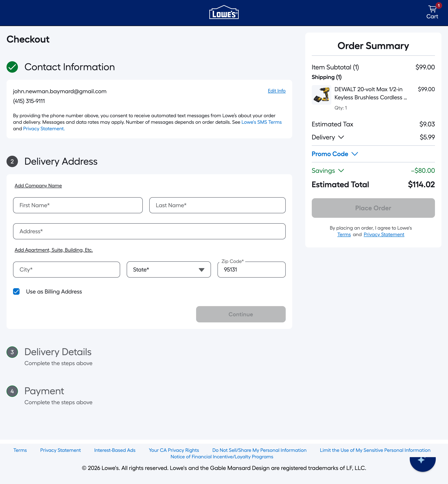Viewport: 448px width, 484px height.
Task: Open the State dropdown
Action: pos(168,269)
